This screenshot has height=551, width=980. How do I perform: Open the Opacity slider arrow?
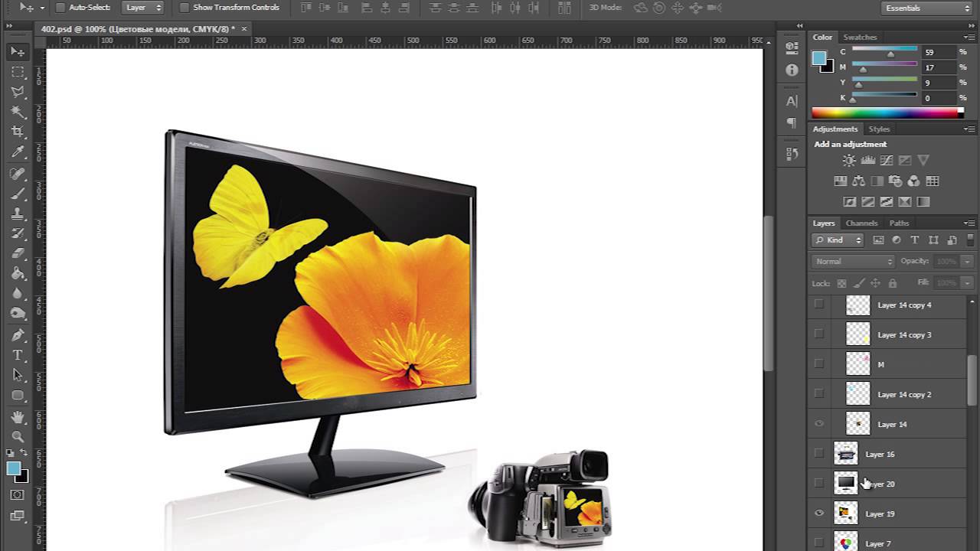[968, 262]
